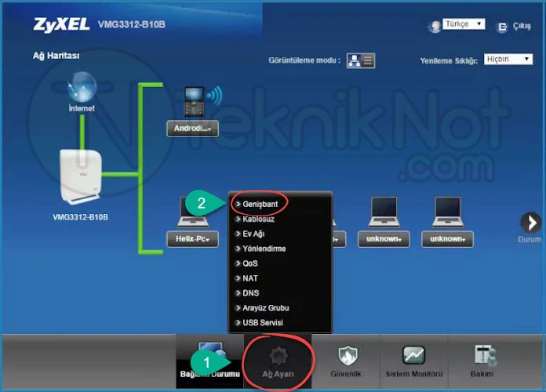Select Yönlendirme from the menu
Image resolution: width=546 pixels, height=392 pixels.
pyautogui.click(x=264, y=249)
